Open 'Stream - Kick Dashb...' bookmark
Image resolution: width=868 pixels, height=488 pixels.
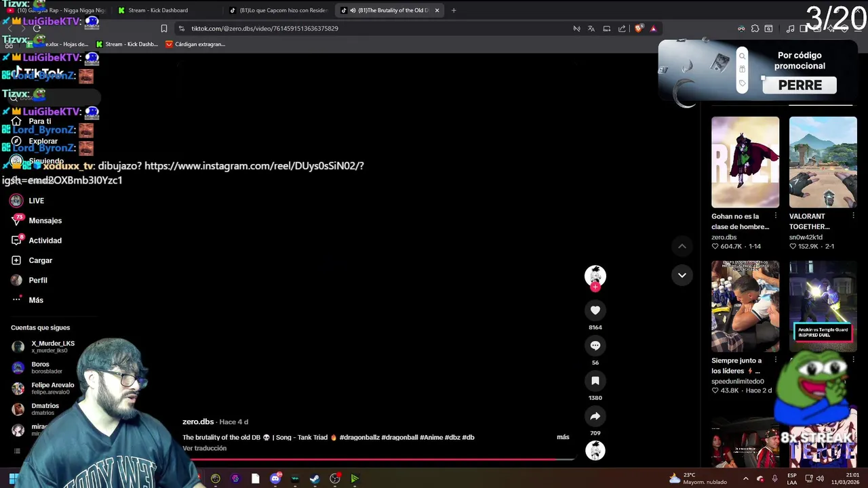pos(127,44)
